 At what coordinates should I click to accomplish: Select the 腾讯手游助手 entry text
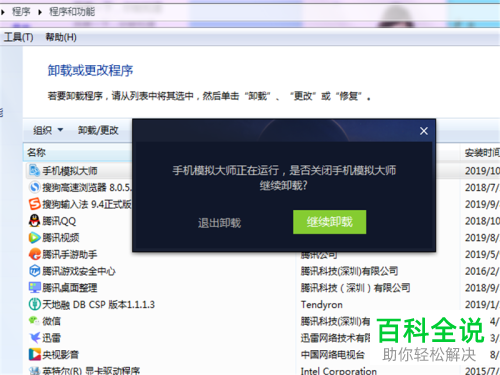[x=70, y=254]
